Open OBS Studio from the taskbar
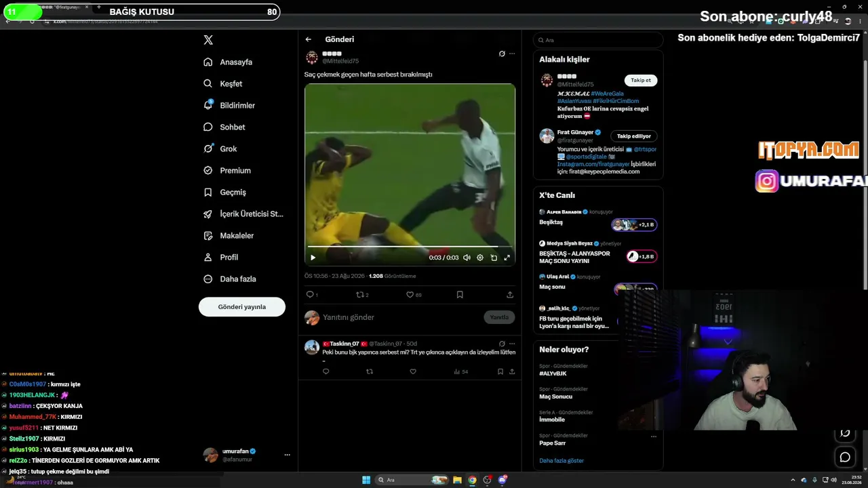This screenshot has height=488, width=868. 488,480
